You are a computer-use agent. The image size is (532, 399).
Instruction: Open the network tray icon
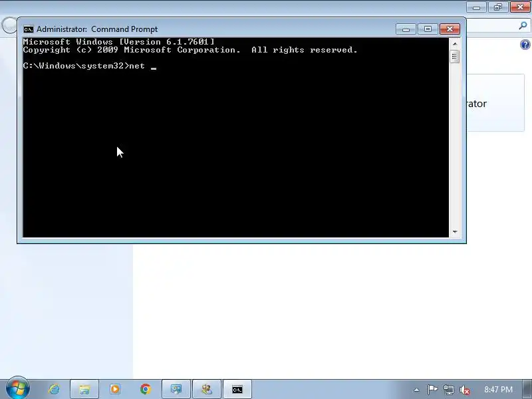click(x=448, y=390)
